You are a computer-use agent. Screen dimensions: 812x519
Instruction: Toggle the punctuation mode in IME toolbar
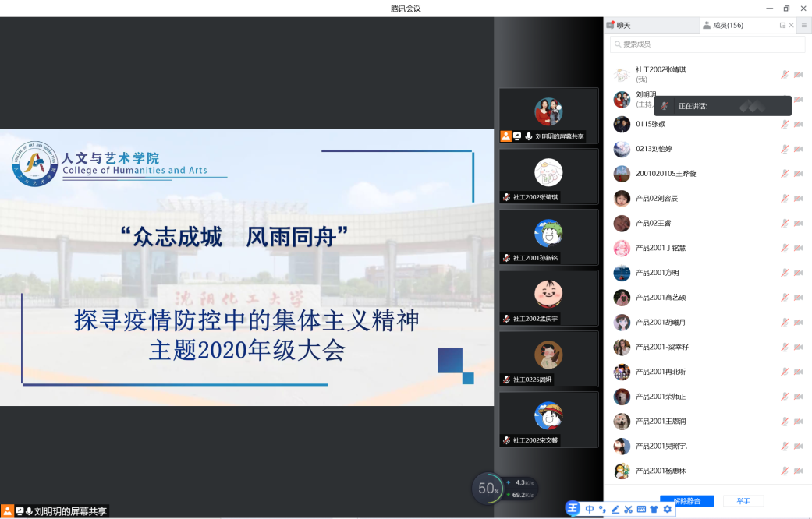602,510
